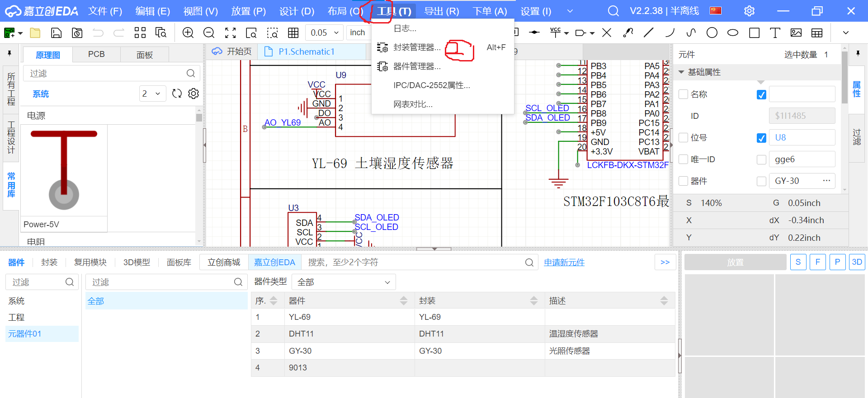Select the 立创商城 source button
868x398 pixels.
click(x=224, y=262)
